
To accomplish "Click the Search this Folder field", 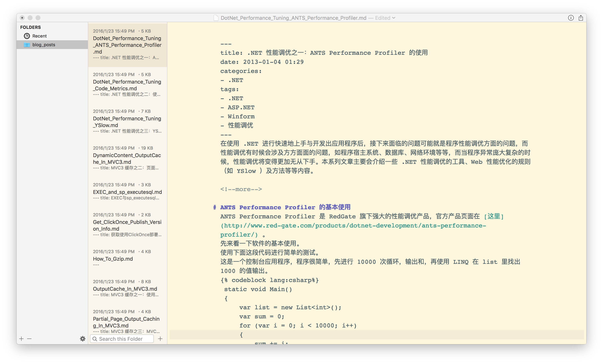I will (x=122, y=339).
